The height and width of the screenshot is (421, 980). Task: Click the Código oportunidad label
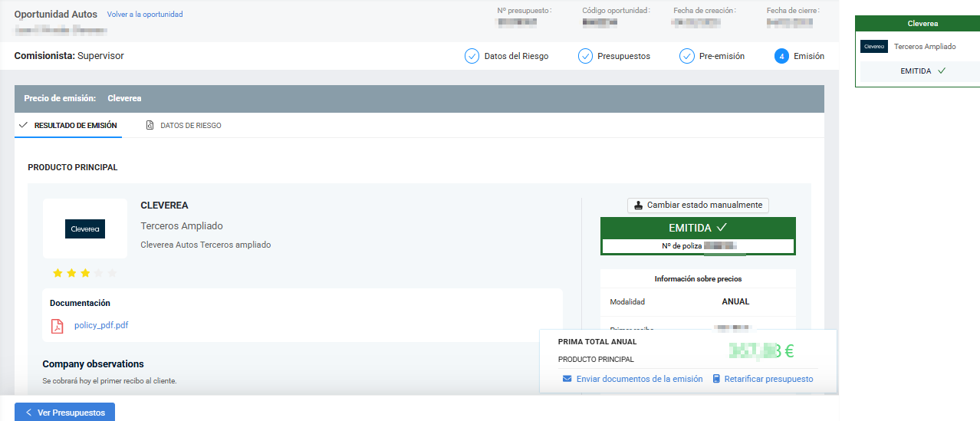coord(617,11)
